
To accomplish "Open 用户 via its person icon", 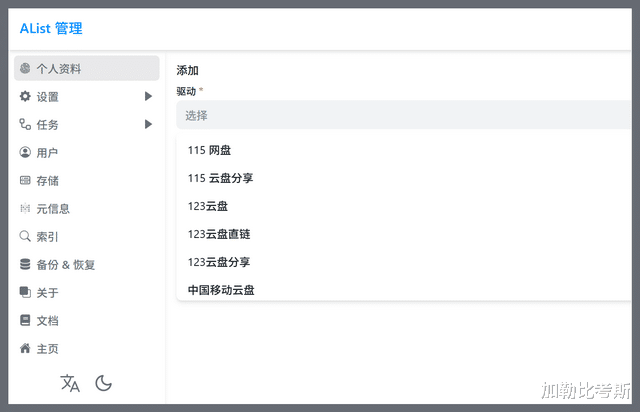I will pyautogui.click(x=25, y=152).
